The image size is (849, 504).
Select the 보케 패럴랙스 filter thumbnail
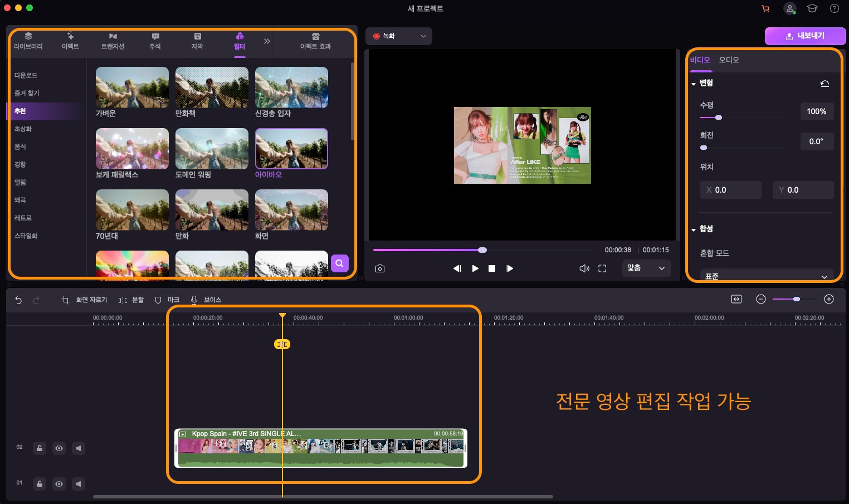click(132, 149)
